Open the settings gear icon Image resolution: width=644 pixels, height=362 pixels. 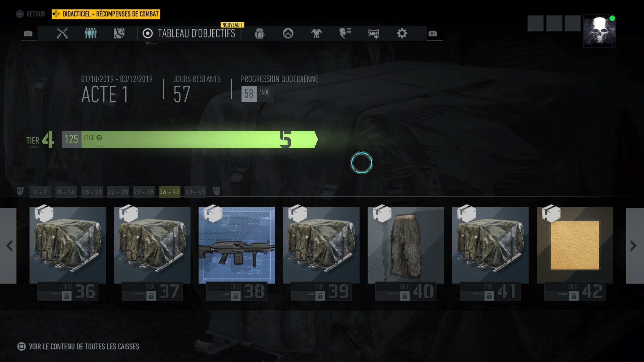[x=402, y=33]
